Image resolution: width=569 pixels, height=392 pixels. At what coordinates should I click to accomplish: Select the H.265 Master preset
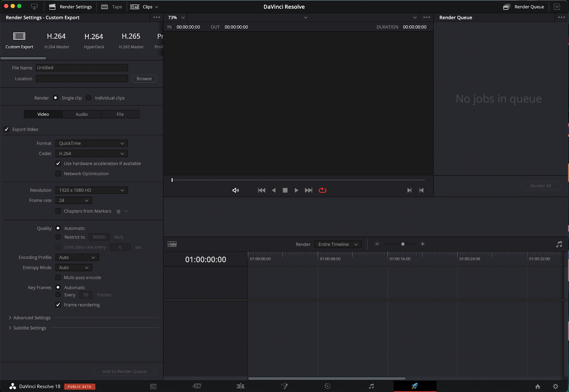tap(131, 40)
